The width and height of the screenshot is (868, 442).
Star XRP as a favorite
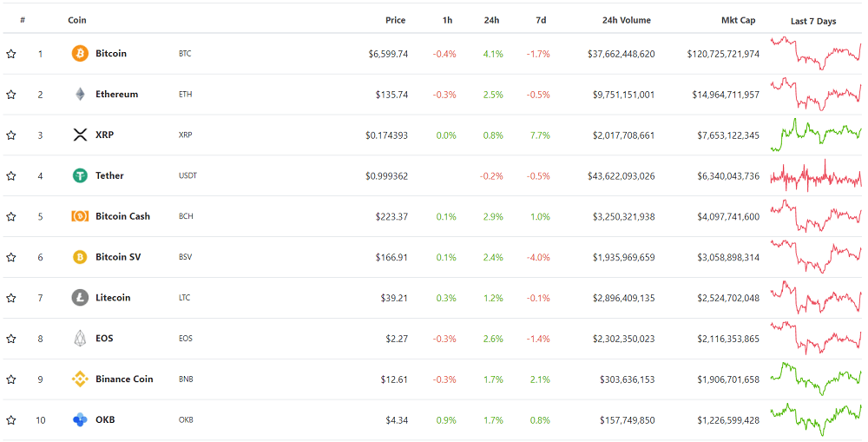(11, 135)
